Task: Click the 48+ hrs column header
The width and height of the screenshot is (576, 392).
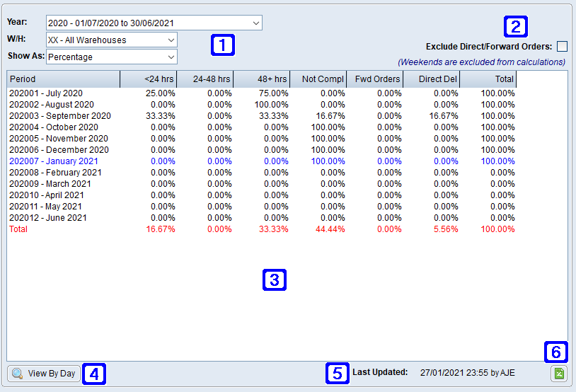Action: click(x=261, y=79)
